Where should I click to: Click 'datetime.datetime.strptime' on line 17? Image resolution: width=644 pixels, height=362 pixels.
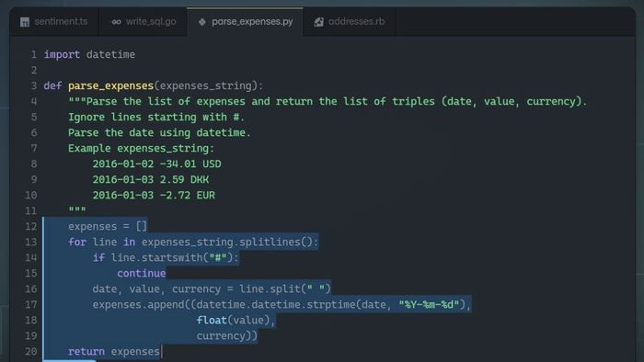click(x=276, y=305)
